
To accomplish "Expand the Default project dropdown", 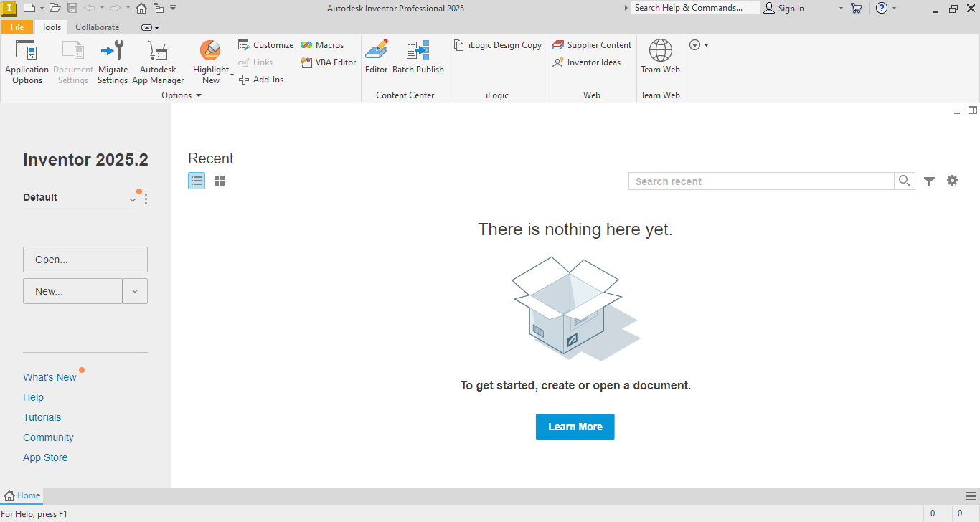I will (x=132, y=199).
